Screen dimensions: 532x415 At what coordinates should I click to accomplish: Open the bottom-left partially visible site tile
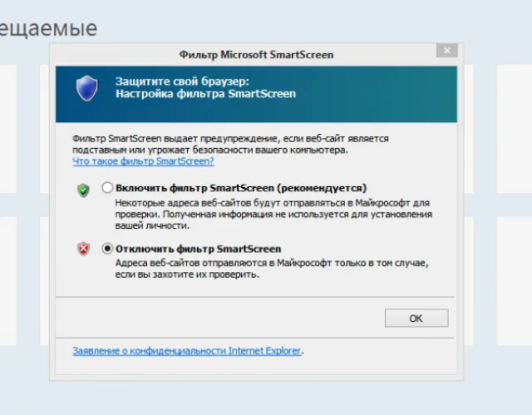(x=8, y=281)
